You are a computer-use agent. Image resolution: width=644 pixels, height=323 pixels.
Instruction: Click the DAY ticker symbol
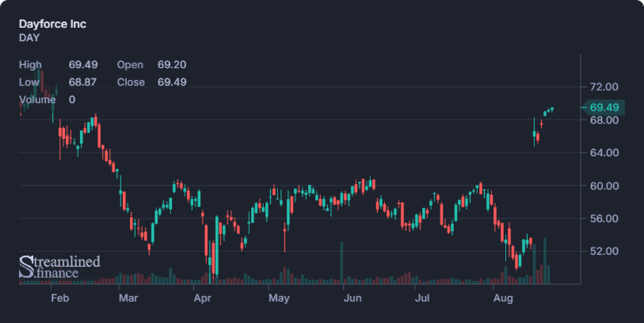coord(29,38)
